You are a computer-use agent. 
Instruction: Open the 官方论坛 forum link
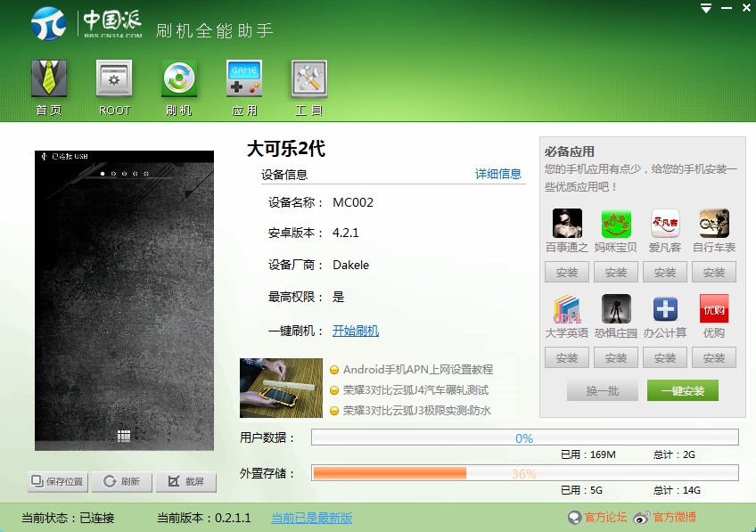605,518
